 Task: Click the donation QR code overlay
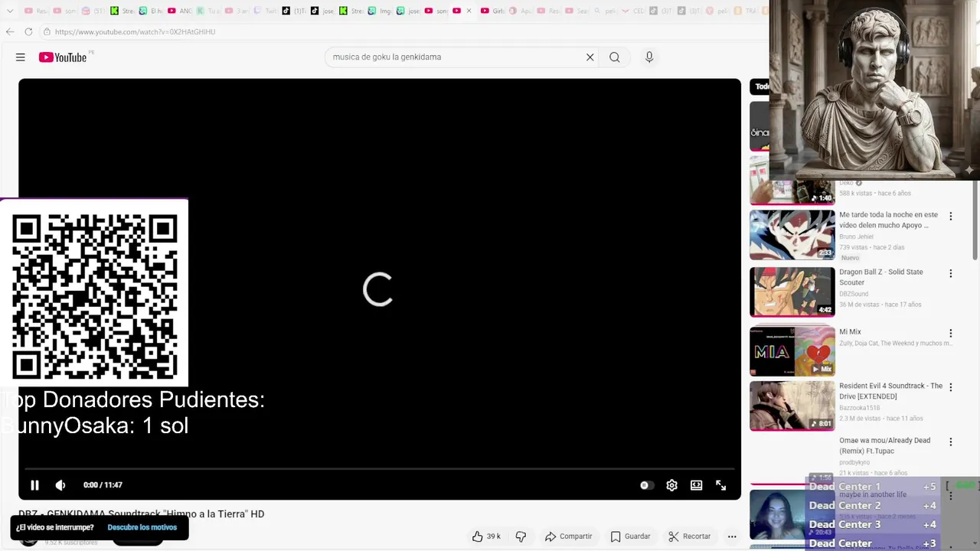pyautogui.click(x=94, y=297)
